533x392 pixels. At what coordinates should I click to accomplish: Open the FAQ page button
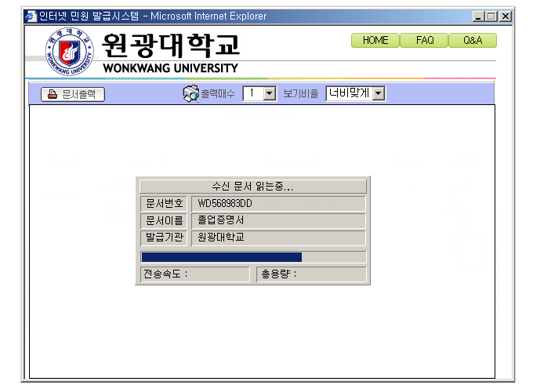[x=425, y=41]
